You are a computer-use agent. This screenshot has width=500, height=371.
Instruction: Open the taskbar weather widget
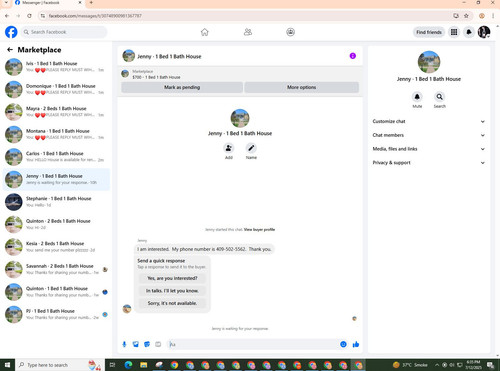click(410, 365)
